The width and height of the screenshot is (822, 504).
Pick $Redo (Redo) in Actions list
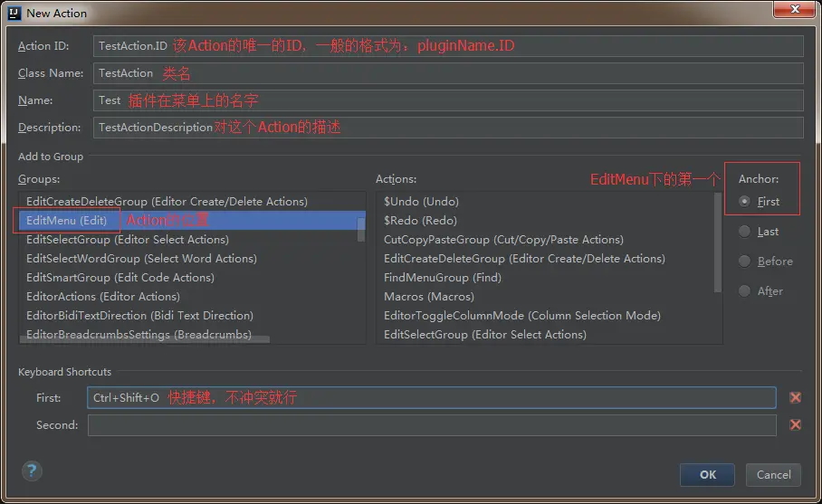coord(545,221)
